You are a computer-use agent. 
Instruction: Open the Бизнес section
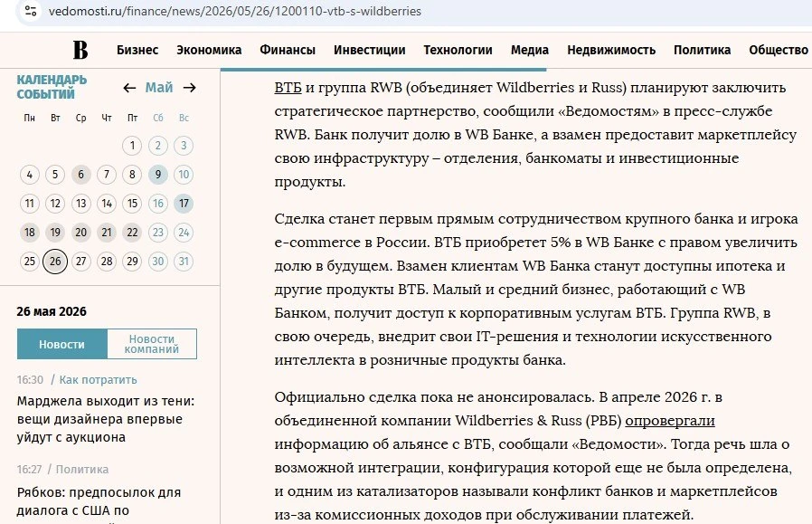tap(137, 51)
